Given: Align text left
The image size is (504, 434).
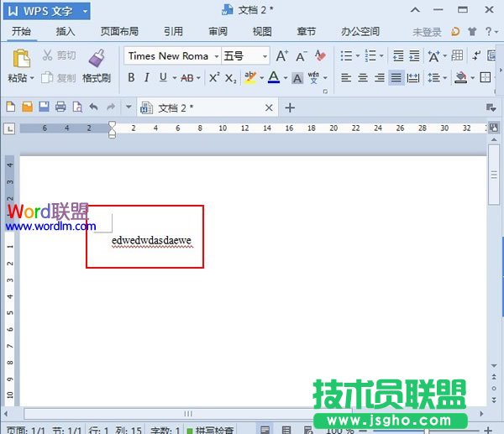Looking at the screenshot, I should click(346, 78).
